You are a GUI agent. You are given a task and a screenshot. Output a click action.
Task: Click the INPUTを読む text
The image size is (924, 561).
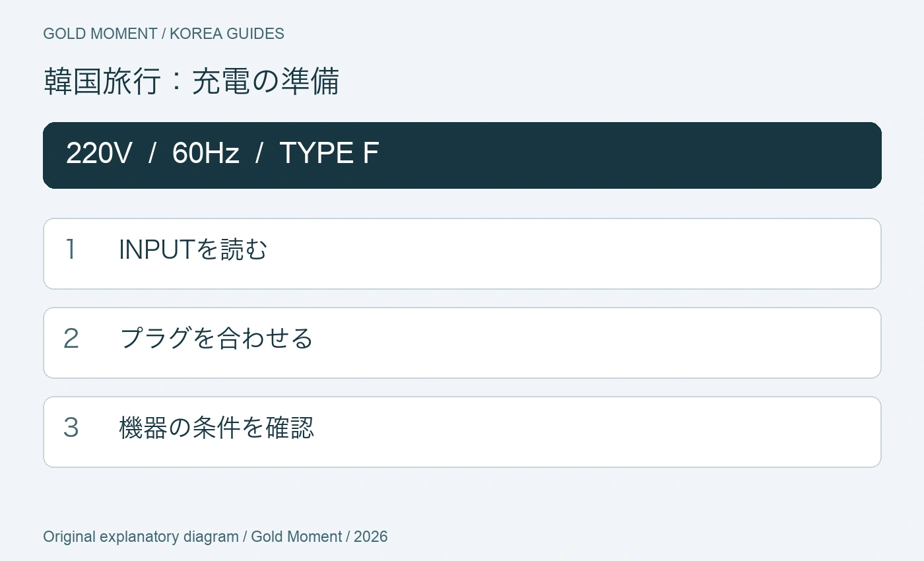pos(193,249)
